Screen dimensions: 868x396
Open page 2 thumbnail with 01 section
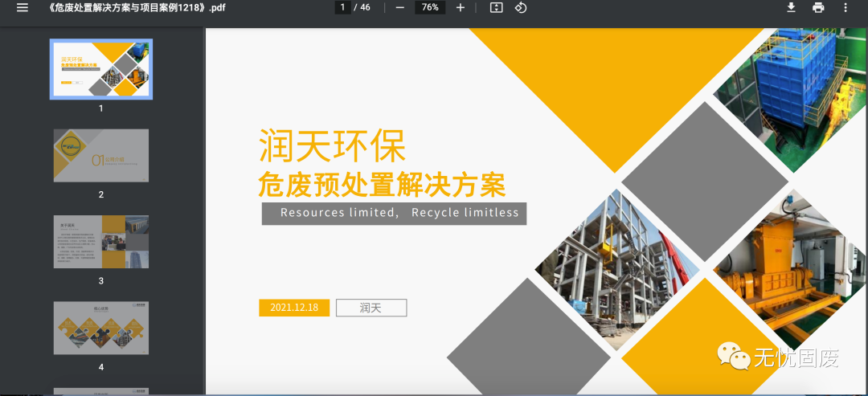(101, 155)
